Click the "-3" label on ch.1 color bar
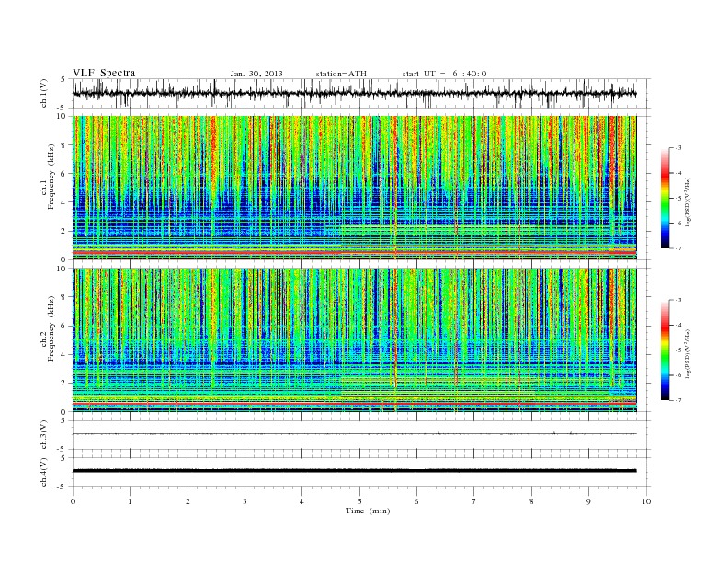The width and height of the screenshot is (728, 563). [677, 148]
